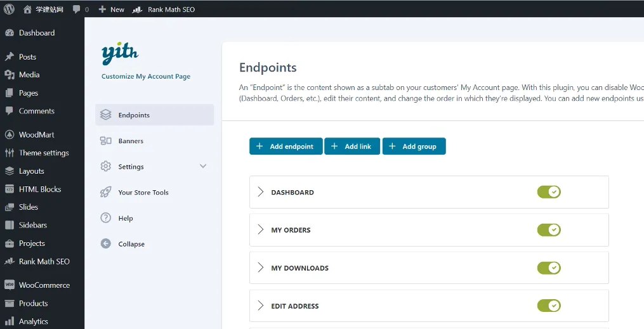Click the WooCommerce logo icon
This screenshot has height=329, width=644.
point(10,285)
